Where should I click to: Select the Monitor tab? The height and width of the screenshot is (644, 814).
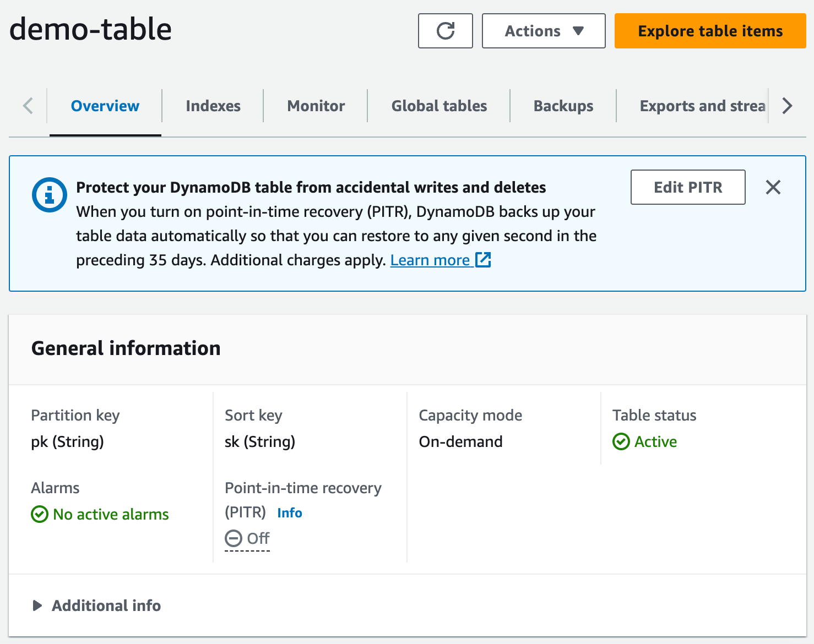coord(316,106)
